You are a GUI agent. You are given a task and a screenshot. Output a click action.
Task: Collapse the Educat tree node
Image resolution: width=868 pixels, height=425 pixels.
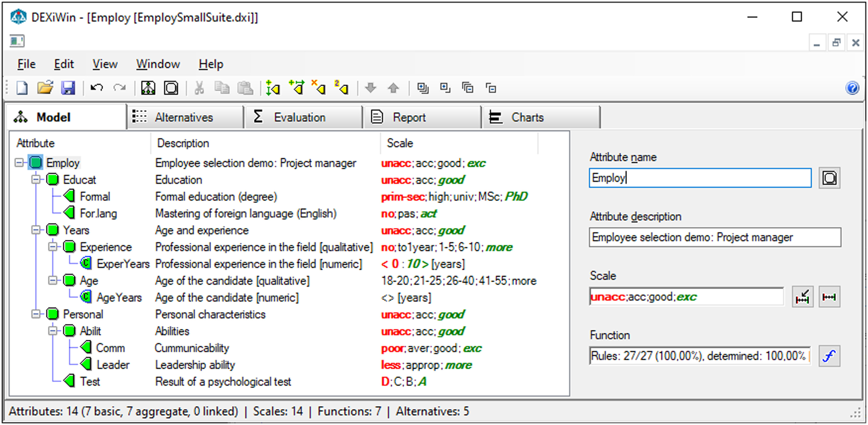(x=36, y=180)
